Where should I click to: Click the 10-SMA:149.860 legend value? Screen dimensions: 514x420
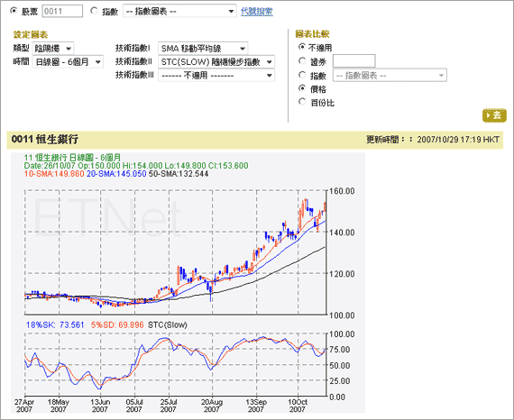point(54,174)
